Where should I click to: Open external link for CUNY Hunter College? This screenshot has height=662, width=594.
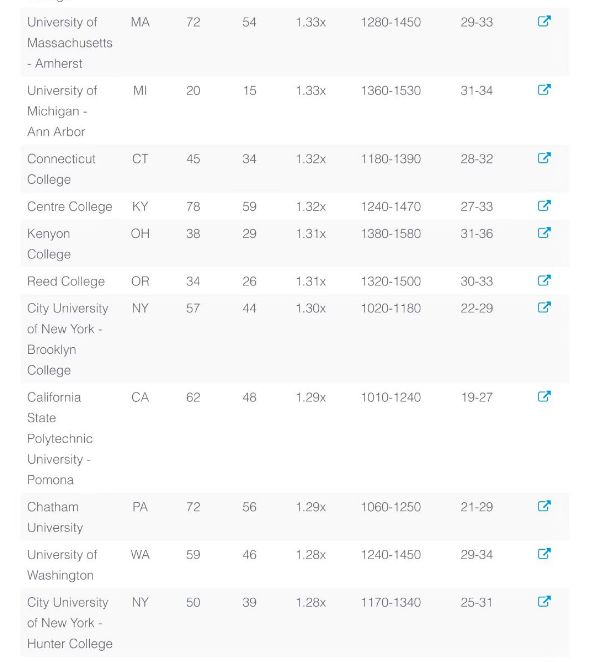pos(544,601)
